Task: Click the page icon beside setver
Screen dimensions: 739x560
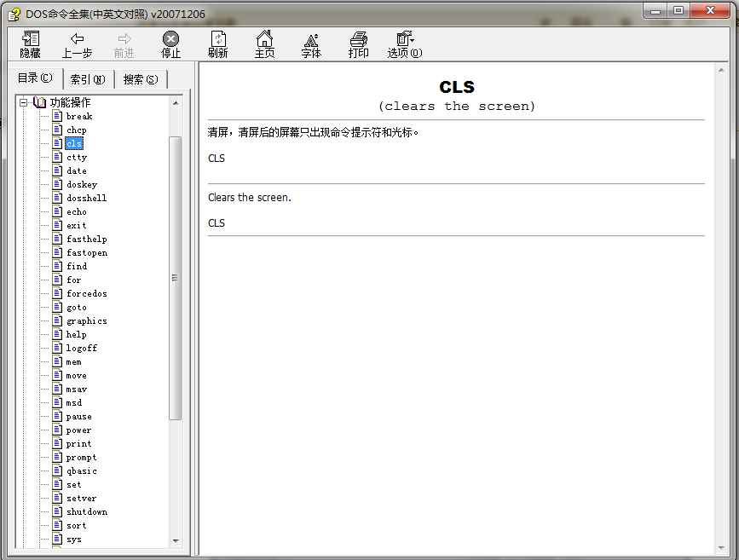Action: 57,499
